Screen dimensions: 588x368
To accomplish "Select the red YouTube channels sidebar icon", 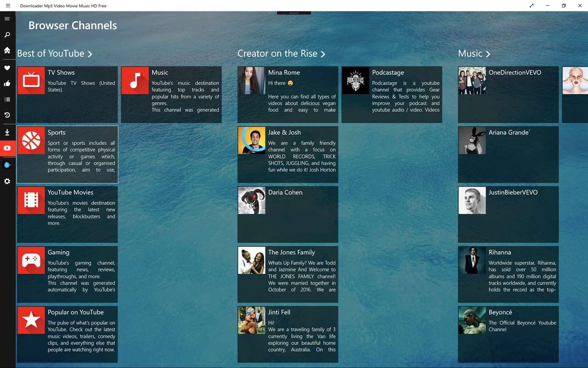I will tap(7, 148).
